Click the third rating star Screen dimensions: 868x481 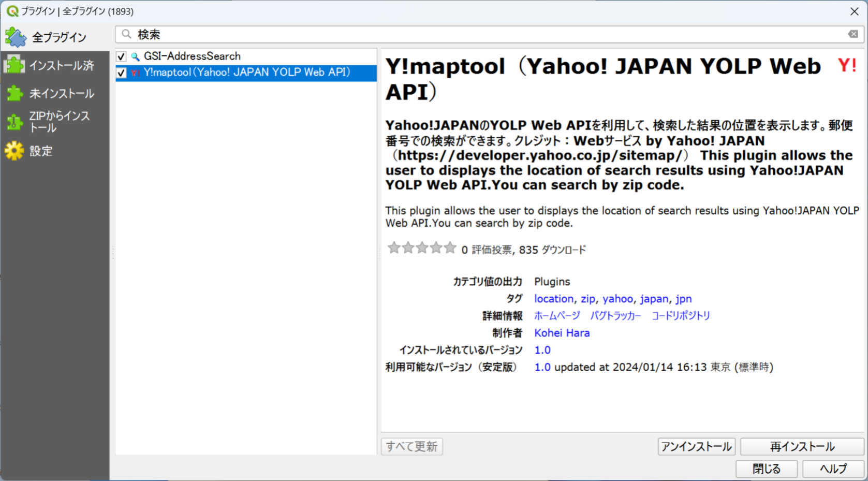click(422, 248)
